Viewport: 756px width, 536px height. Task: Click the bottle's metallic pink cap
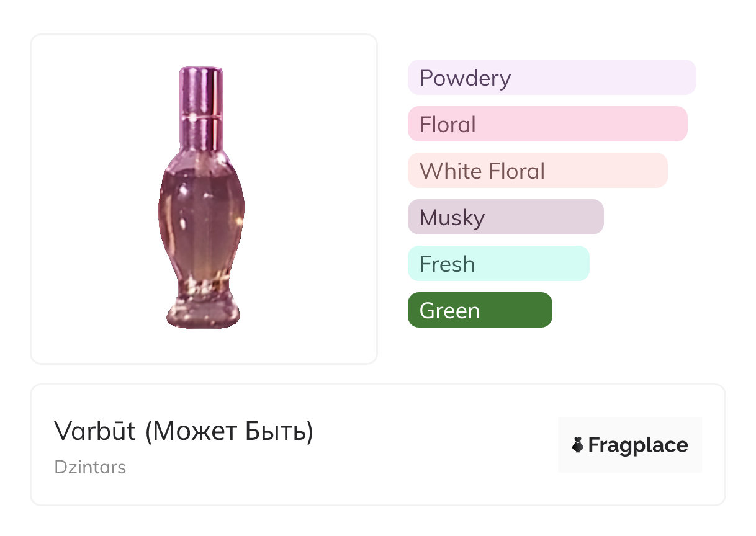(x=201, y=105)
